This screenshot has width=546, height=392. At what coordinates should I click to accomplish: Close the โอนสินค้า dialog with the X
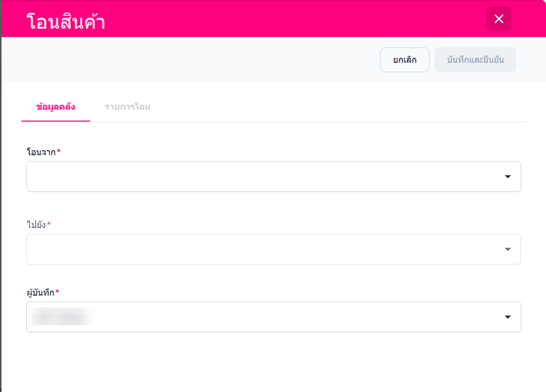(x=499, y=19)
